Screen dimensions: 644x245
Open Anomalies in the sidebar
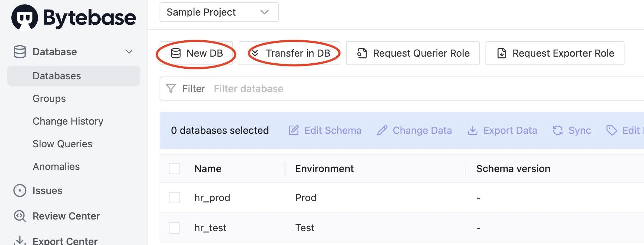[x=56, y=166]
